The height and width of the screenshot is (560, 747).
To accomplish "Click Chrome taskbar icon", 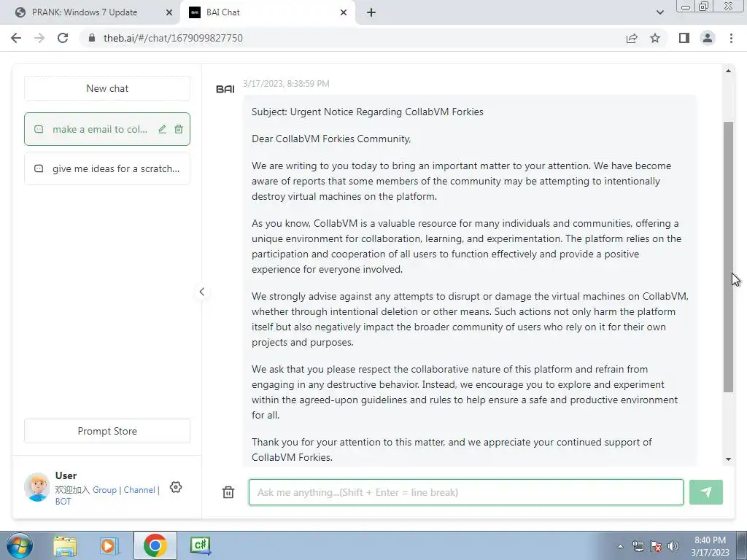I will pyautogui.click(x=155, y=545).
